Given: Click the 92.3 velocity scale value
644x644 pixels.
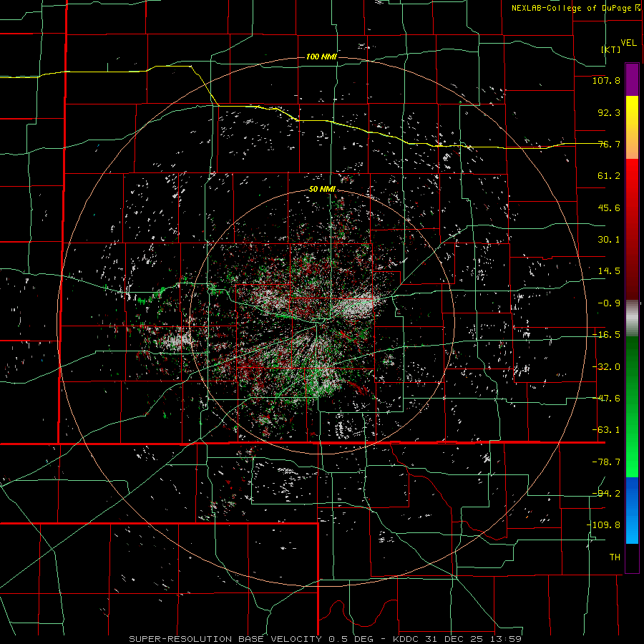Looking at the screenshot, I should point(609,112).
